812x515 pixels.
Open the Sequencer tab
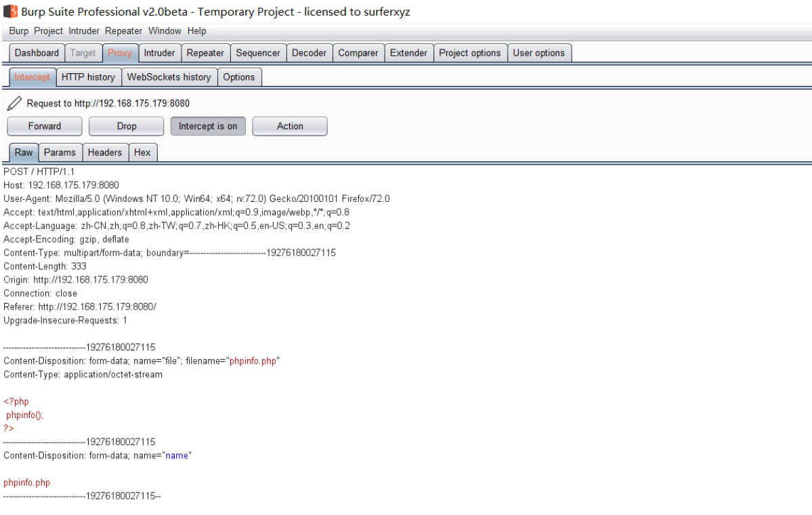pos(258,53)
